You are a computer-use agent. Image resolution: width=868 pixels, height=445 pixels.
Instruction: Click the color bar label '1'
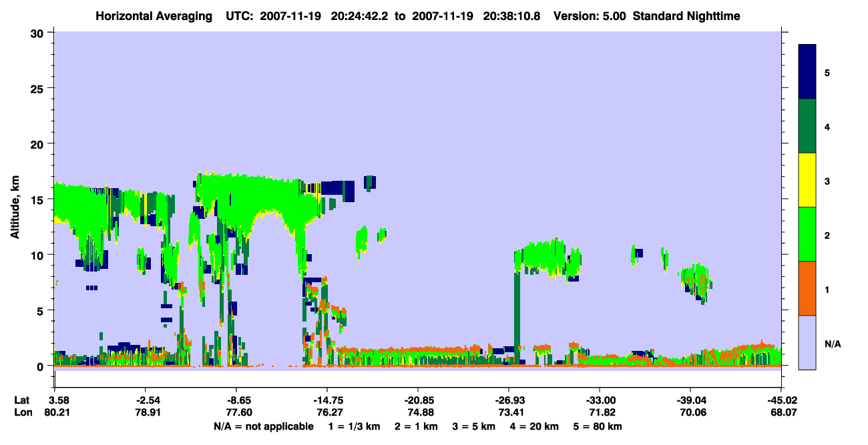click(x=827, y=290)
